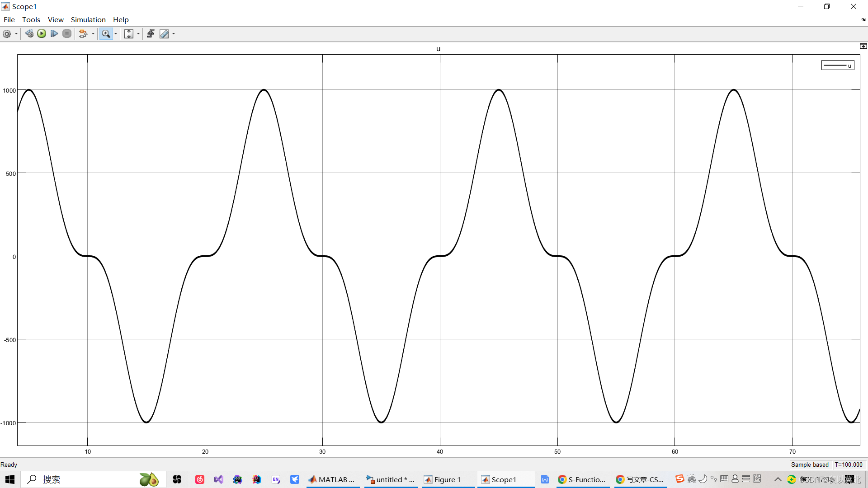Click Highlight Simulink Block icon

[x=83, y=34]
